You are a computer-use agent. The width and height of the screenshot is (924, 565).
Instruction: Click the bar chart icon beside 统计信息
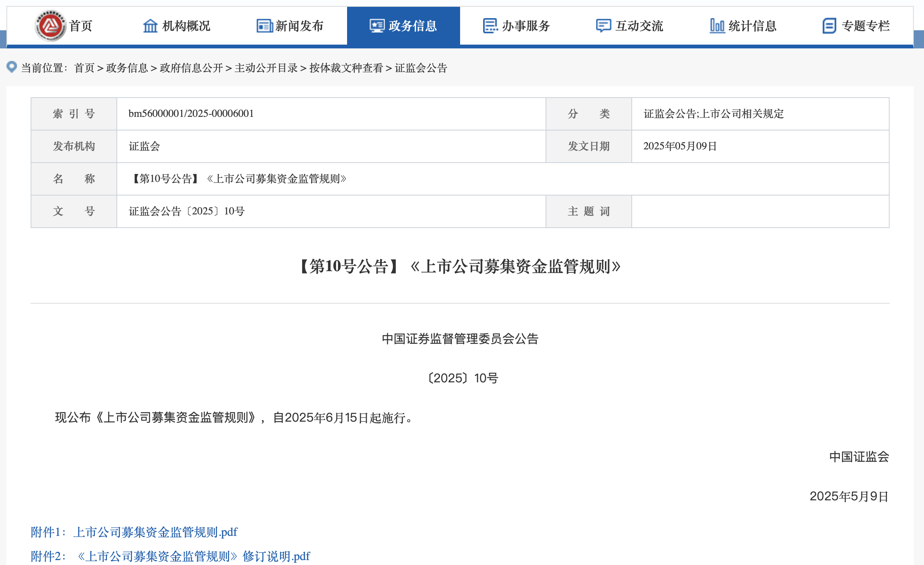click(717, 26)
